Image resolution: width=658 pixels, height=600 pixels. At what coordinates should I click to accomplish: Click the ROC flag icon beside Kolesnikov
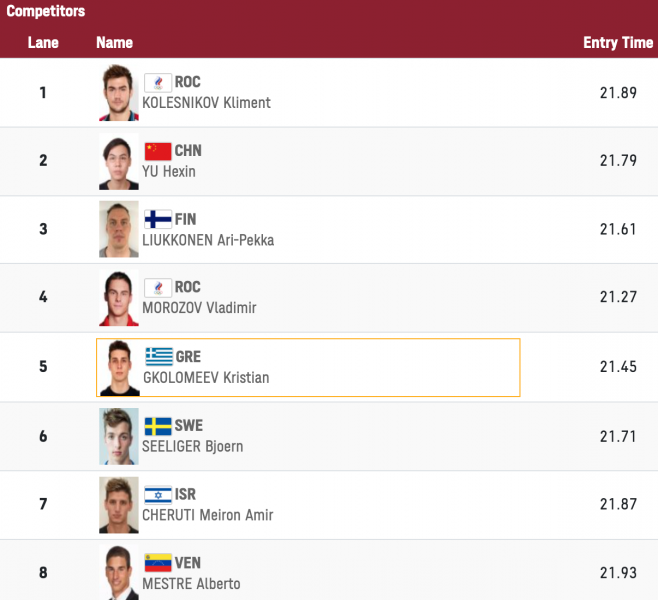click(x=158, y=82)
